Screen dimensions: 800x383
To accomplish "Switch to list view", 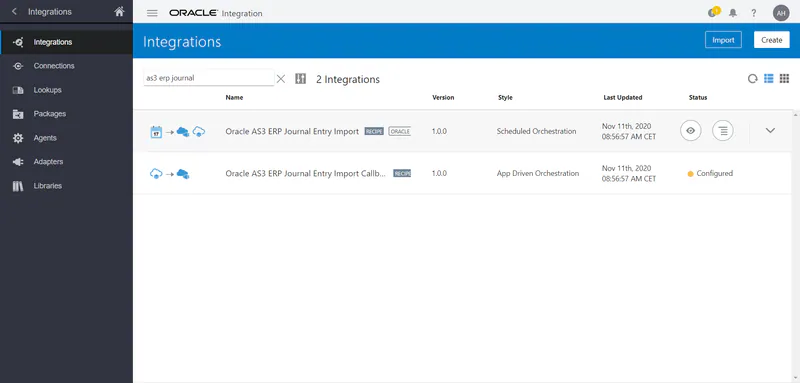I will coord(768,79).
